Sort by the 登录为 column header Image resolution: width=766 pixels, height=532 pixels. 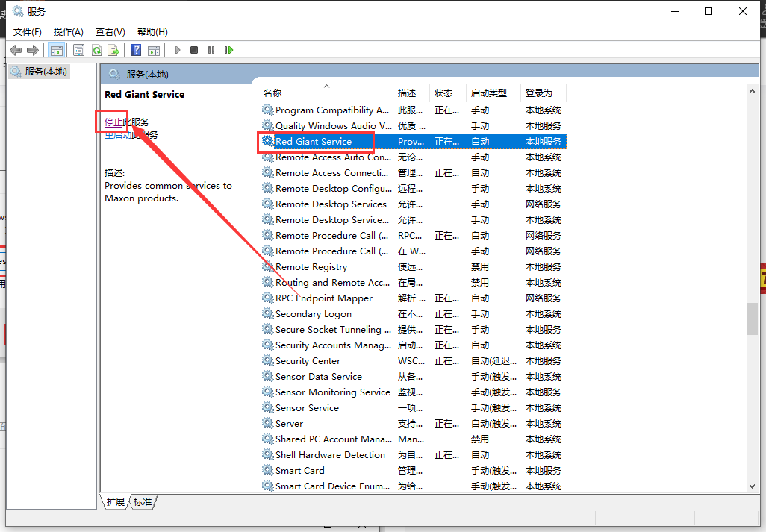click(544, 93)
